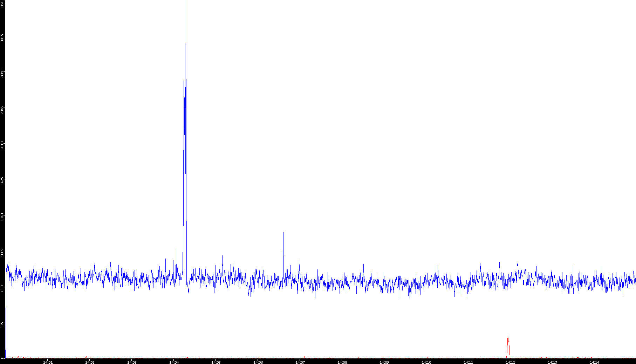Click the 2345 value on vertical axis
This screenshot has width=636, height=364.
tap(2, 110)
